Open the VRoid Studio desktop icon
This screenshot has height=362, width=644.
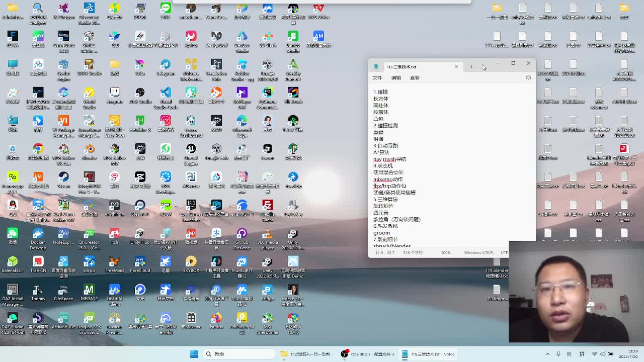89,98
